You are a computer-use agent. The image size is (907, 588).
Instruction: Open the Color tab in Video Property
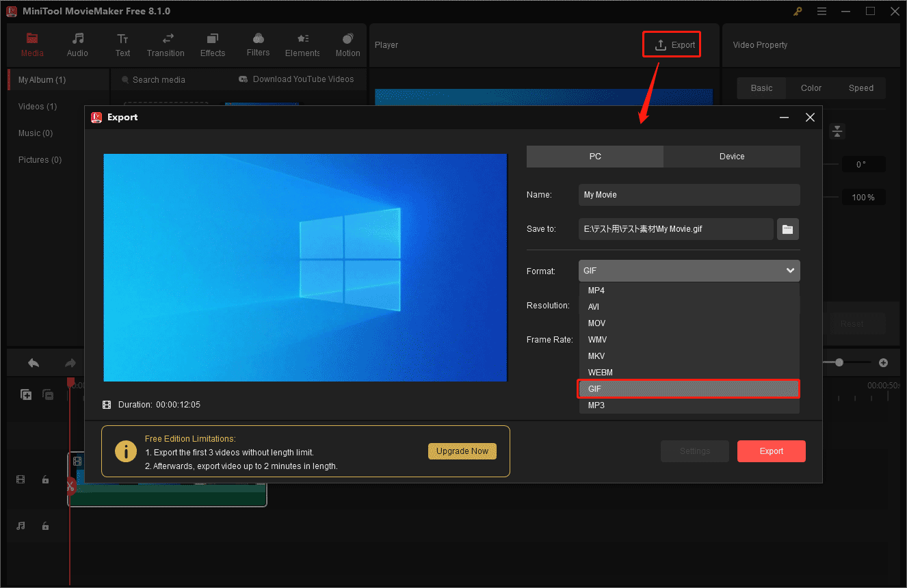click(811, 88)
